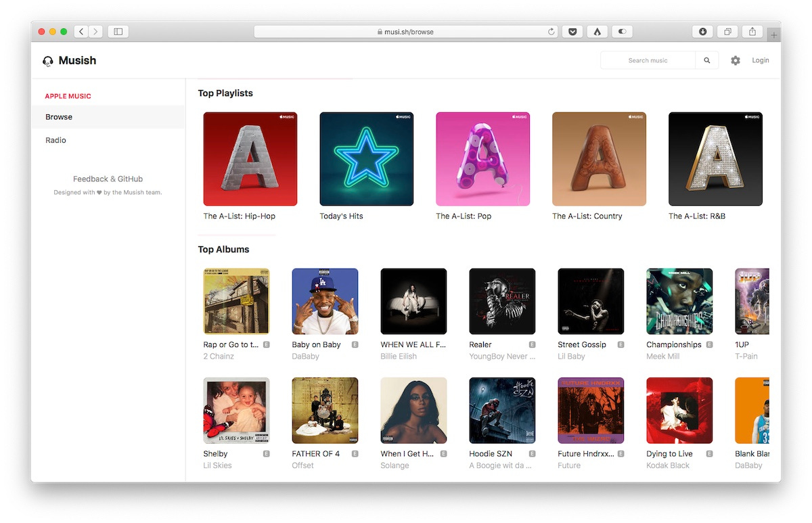Reload the page with the refresh icon

[551, 31]
